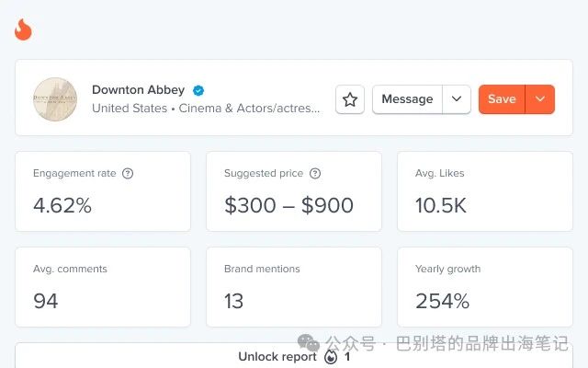The image size is (588, 368).
Task: Star Downton Abbey as a favorite
Action: (350, 99)
